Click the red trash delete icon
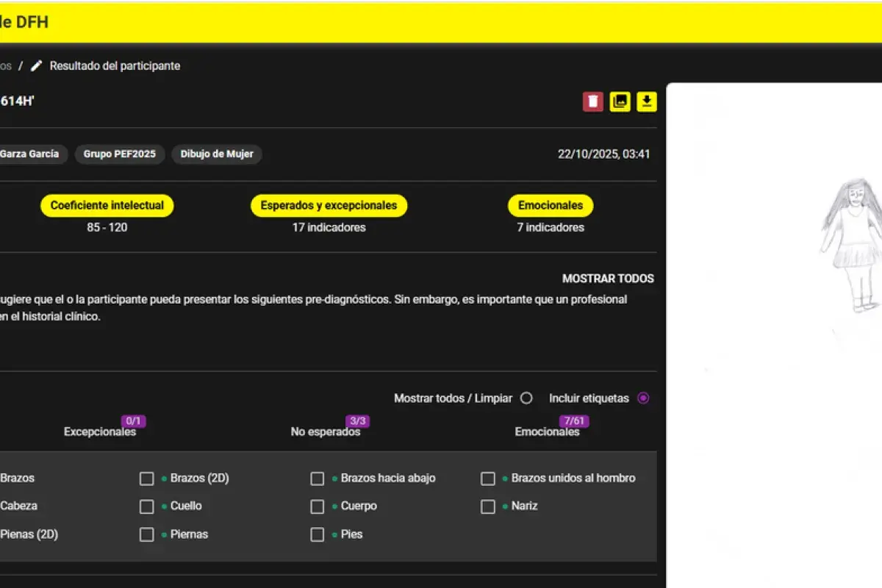882x588 pixels. [593, 101]
